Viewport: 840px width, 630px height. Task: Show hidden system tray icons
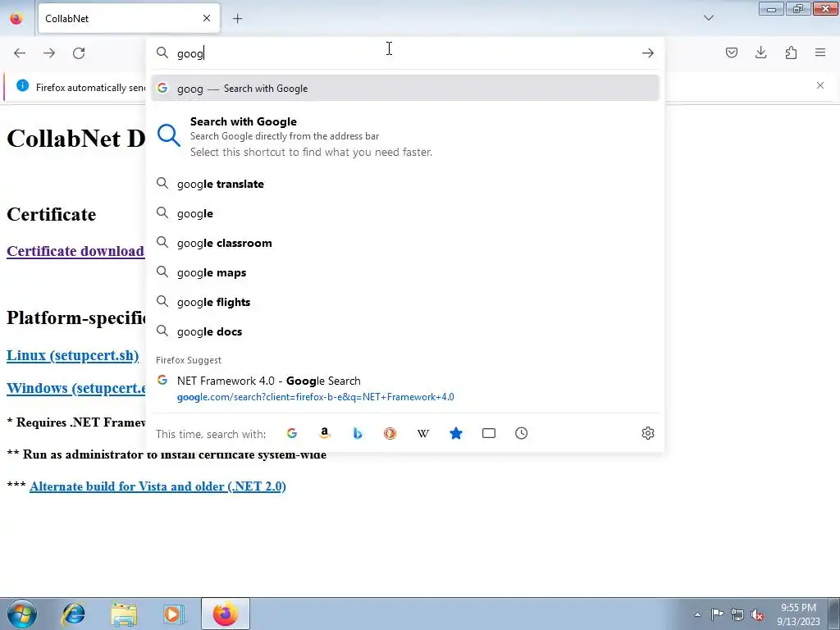pyautogui.click(x=697, y=614)
